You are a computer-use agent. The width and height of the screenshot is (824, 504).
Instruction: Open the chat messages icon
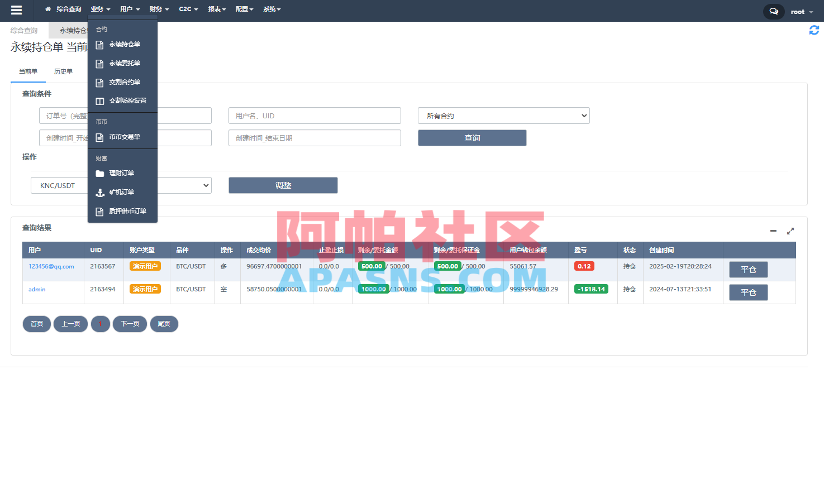pyautogui.click(x=773, y=11)
